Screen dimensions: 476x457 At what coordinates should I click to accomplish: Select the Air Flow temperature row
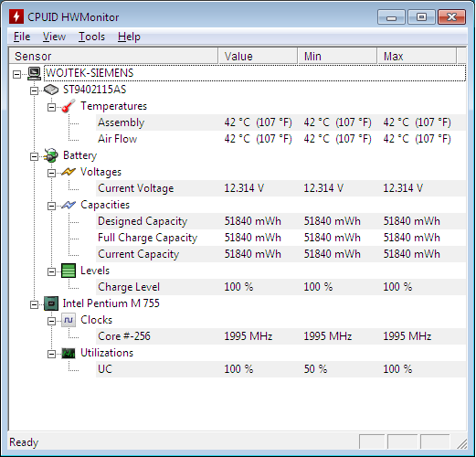[x=280, y=139]
